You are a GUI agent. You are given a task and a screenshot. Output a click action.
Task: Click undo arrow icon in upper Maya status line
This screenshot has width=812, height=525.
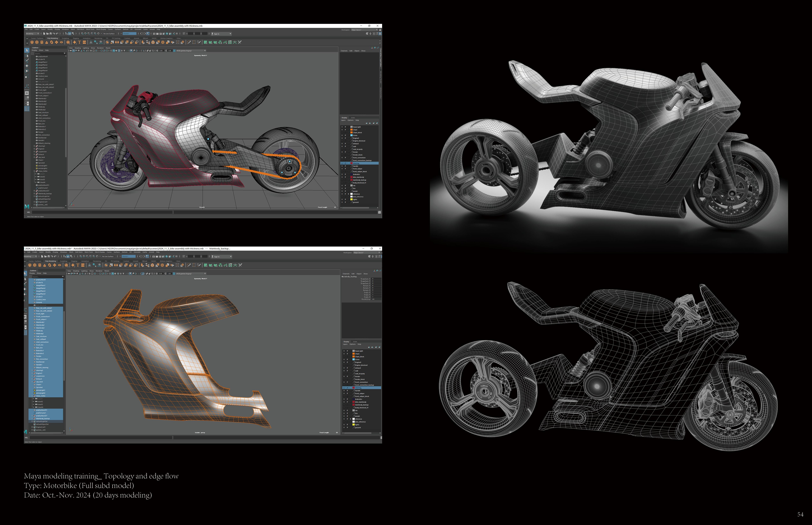(x=54, y=34)
